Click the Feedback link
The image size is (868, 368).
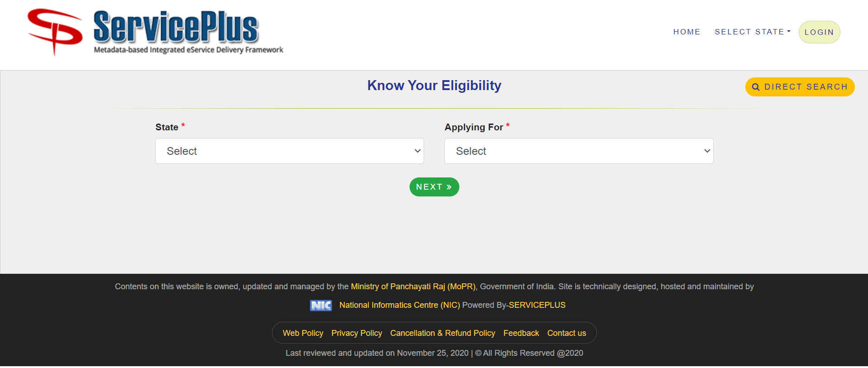[x=521, y=333]
